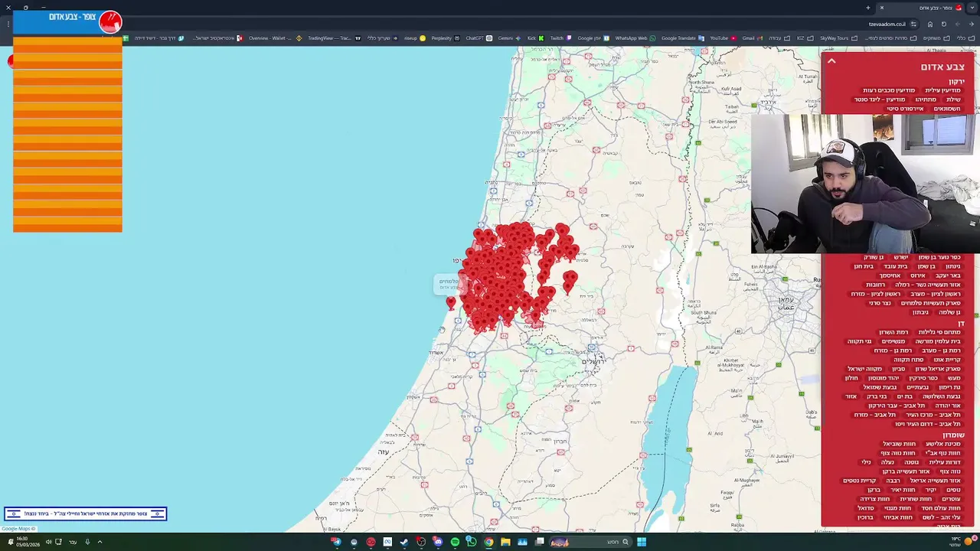980x551 pixels.
Task: Open the TradingView bookmark
Action: [334, 38]
